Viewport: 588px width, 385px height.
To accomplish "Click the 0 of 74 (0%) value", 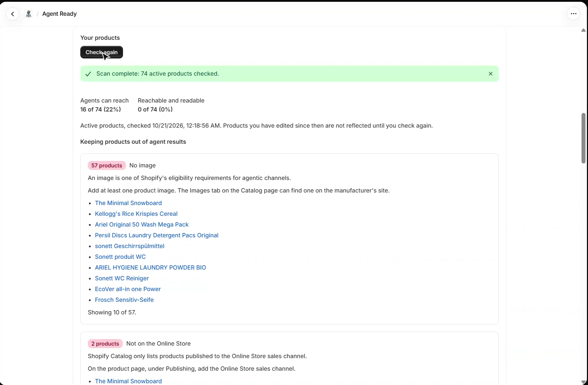I will tap(155, 109).
